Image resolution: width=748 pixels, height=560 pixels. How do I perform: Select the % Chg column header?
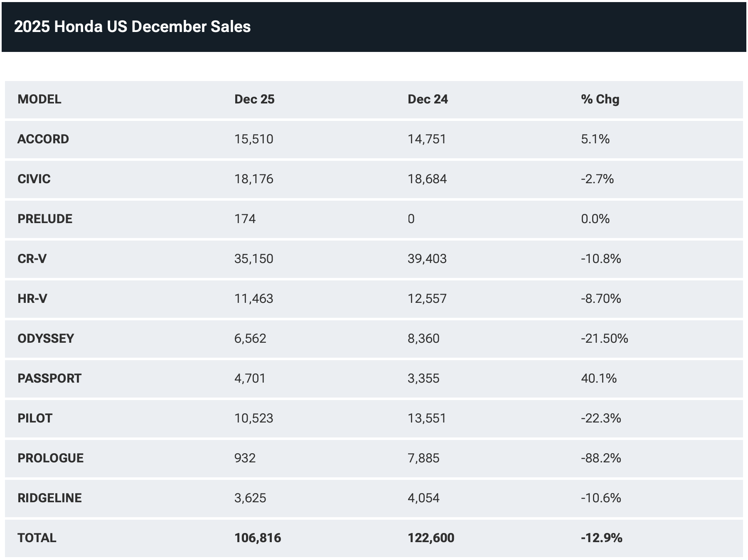[x=600, y=99]
